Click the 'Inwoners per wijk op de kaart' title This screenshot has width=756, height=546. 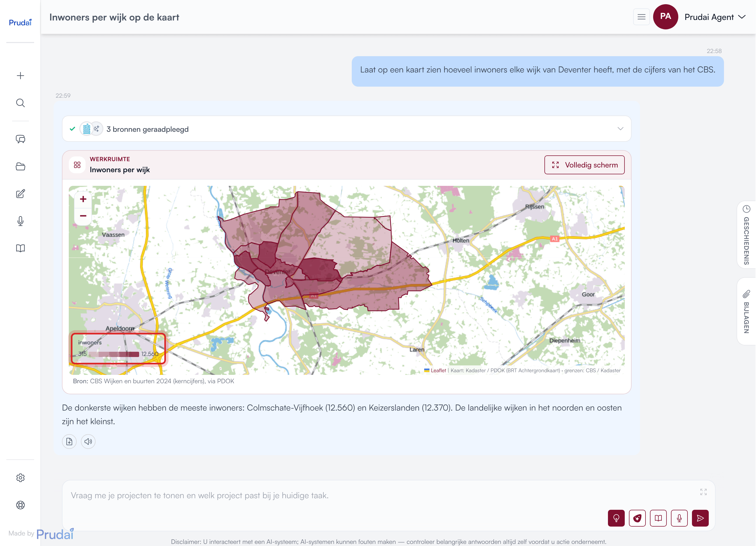tap(114, 17)
